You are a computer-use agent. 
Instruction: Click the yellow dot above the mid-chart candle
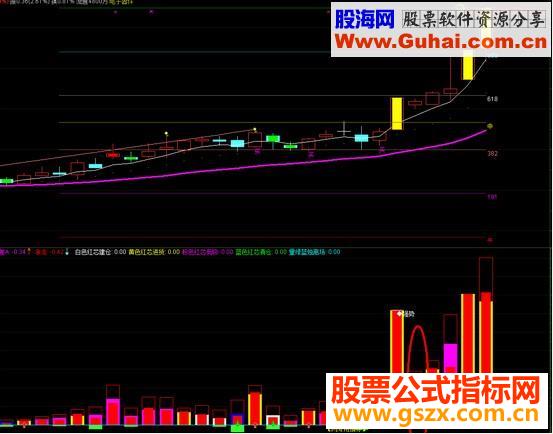[166, 134]
